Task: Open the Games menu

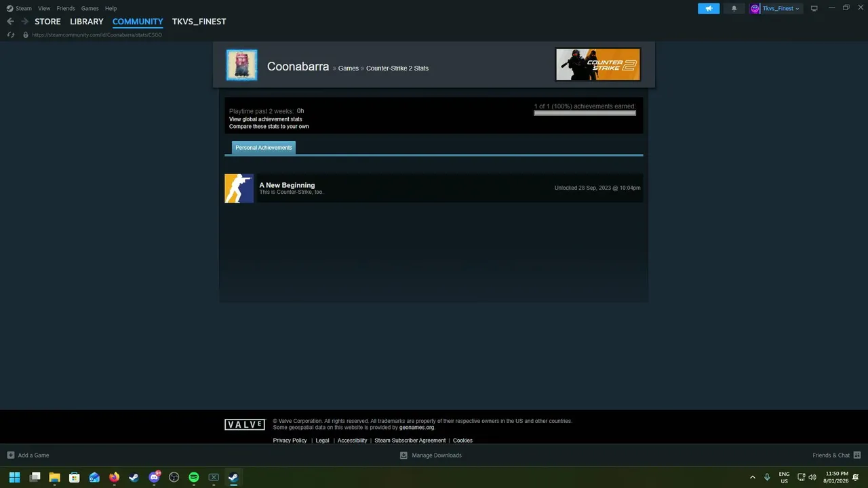Action: pyautogui.click(x=90, y=8)
